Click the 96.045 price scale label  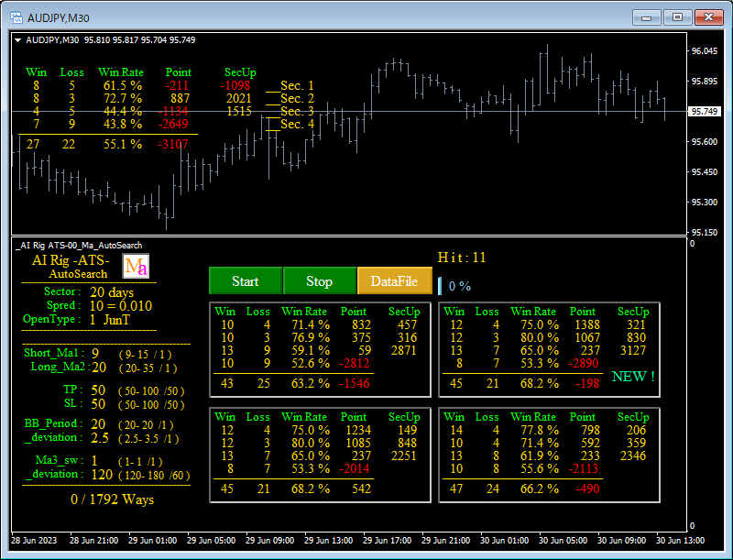(x=705, y=51)
